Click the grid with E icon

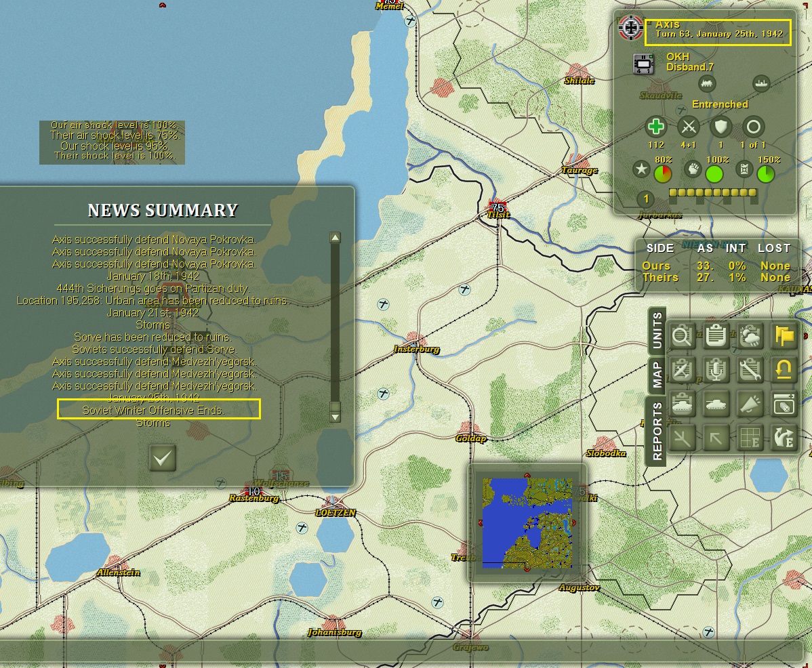click(x=750, y=438)
